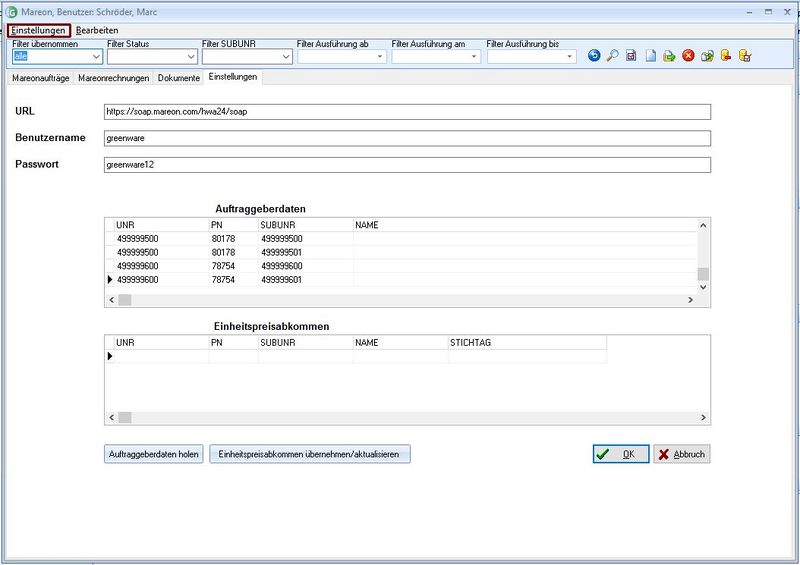This screenshot has width=800, height=565.
Task: Open the Filter Ausführung am date picker
Action: [474, 57]
